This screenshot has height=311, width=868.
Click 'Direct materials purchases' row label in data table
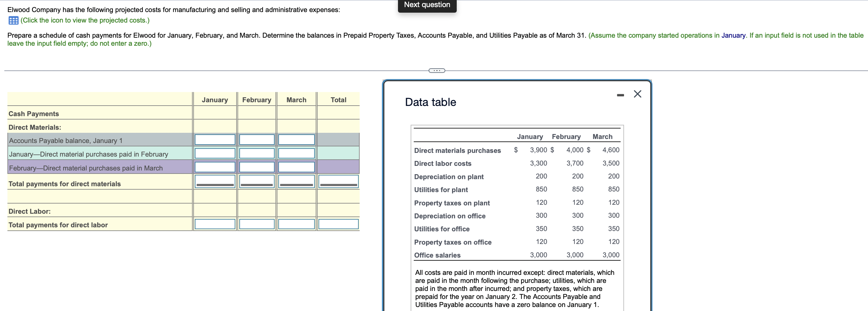coord(457,150)
